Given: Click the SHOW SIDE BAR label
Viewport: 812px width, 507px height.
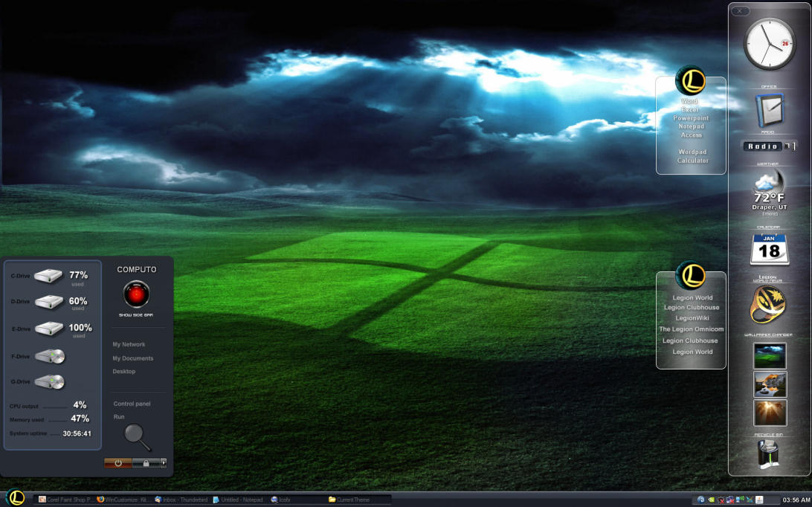Looking at the screenshot, I should tap(136, 315).
